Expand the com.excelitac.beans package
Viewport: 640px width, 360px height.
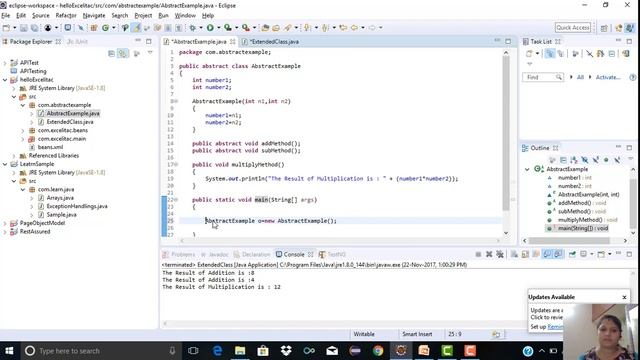(x=23, y=131)
